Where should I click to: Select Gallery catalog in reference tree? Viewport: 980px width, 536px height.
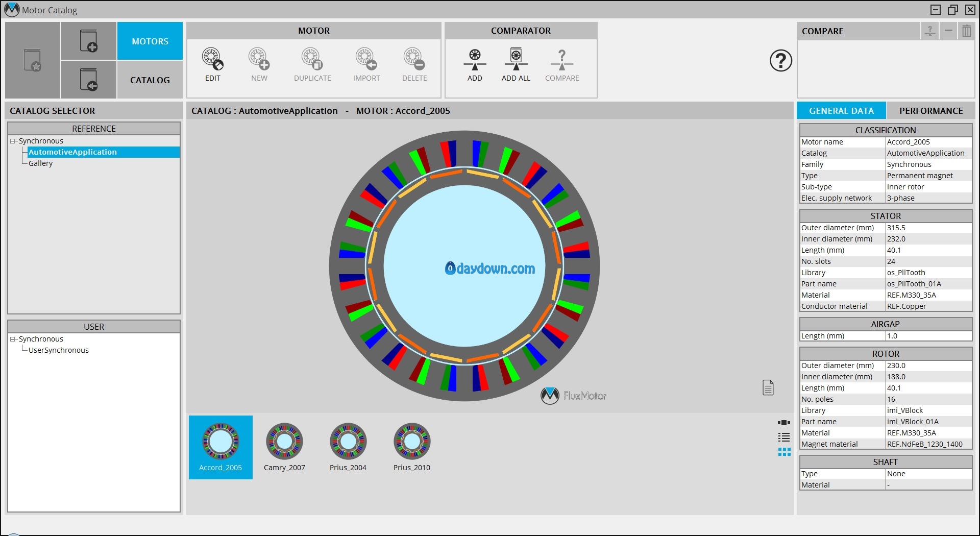pyautogui.click(x=40, y=163)
